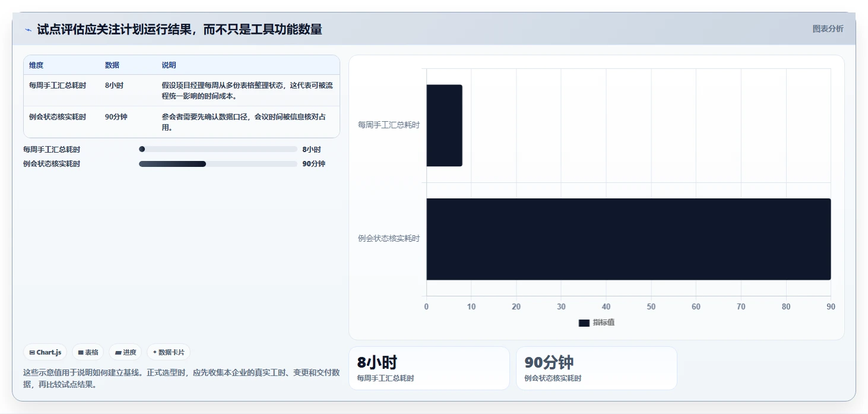
Task: Click the 指标值 legend text
Action: (604, 323)
